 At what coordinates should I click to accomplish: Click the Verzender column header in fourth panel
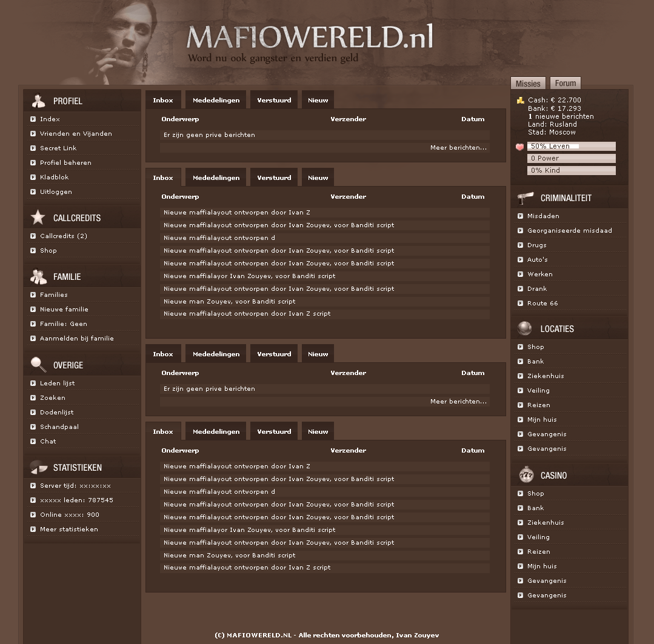click(x=349, y=451)
